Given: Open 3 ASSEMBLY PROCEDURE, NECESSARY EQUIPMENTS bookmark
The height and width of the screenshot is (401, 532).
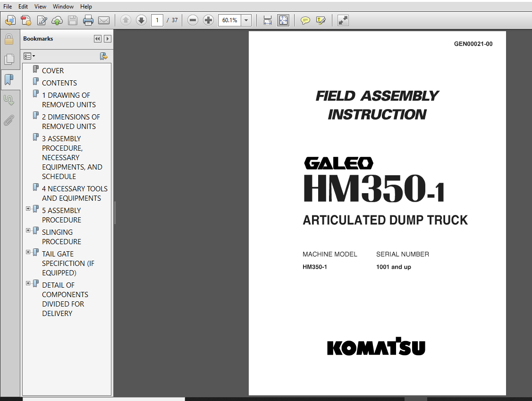Looking at the screenshot, I should 72,158.
